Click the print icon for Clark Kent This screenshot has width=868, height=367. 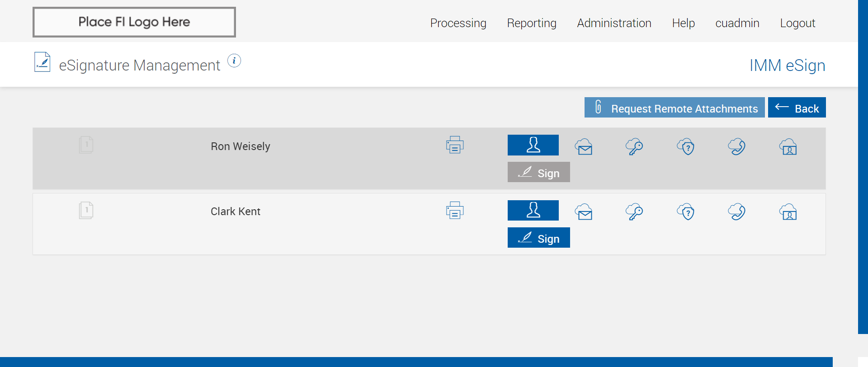click(x=455, y=211)
